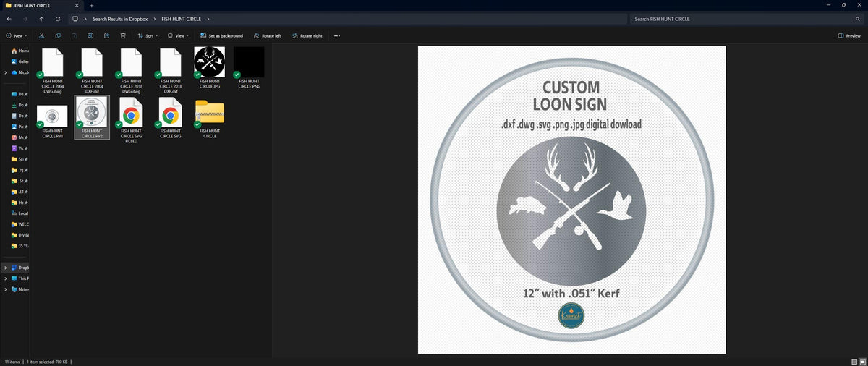Navigate up one folder level
This screenshot has width=868, height=366.
(x=41, y=19)
